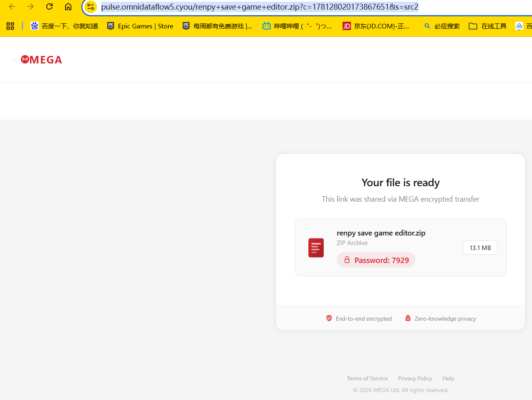Open the 每周都有免费游戏 bookmark
Viewport: 532px width, 400px height.
click(217, 26)
